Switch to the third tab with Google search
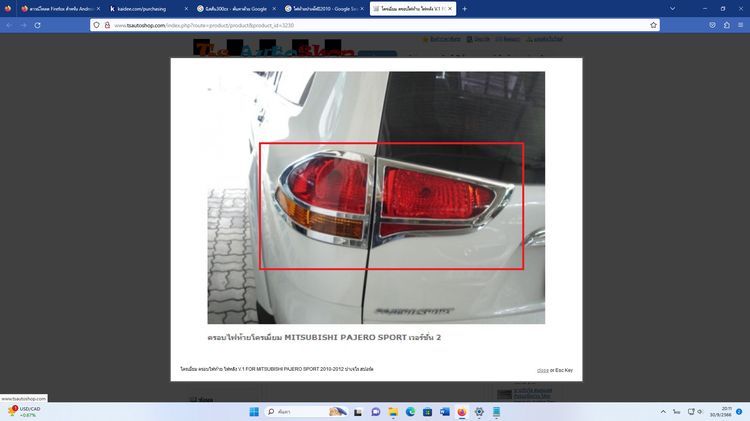 [x=235, y=9]
